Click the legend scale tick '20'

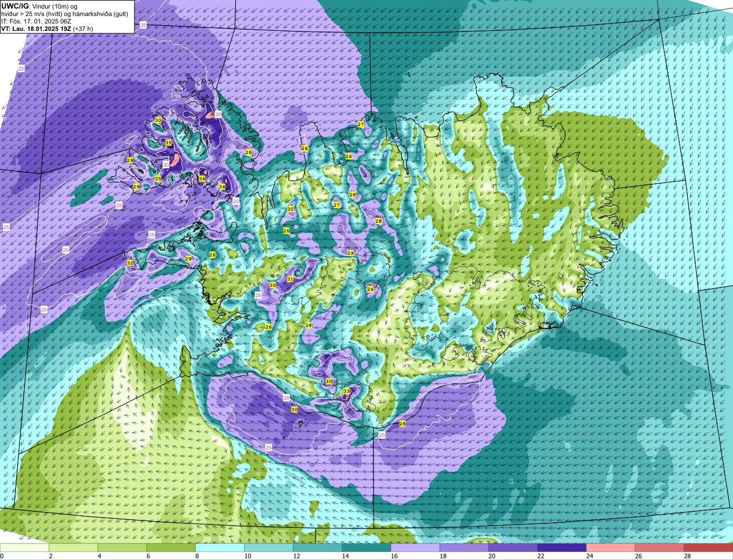[x=492, y=556]
